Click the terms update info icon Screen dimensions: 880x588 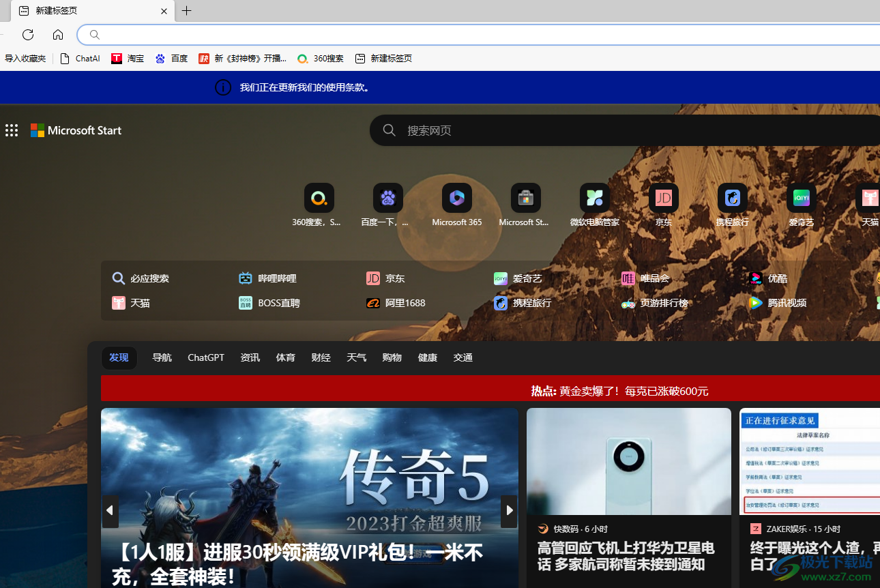[223, 87]
